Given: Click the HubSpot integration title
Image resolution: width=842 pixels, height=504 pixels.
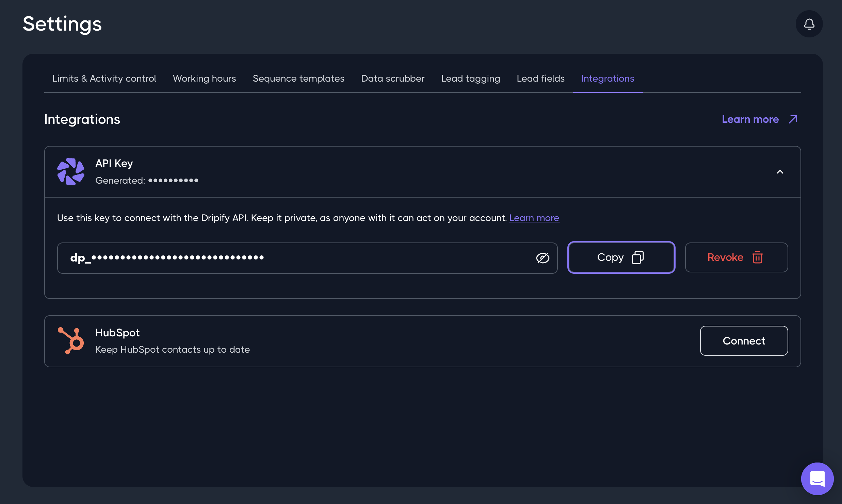Looking at the screenshot, I should 117,333.
